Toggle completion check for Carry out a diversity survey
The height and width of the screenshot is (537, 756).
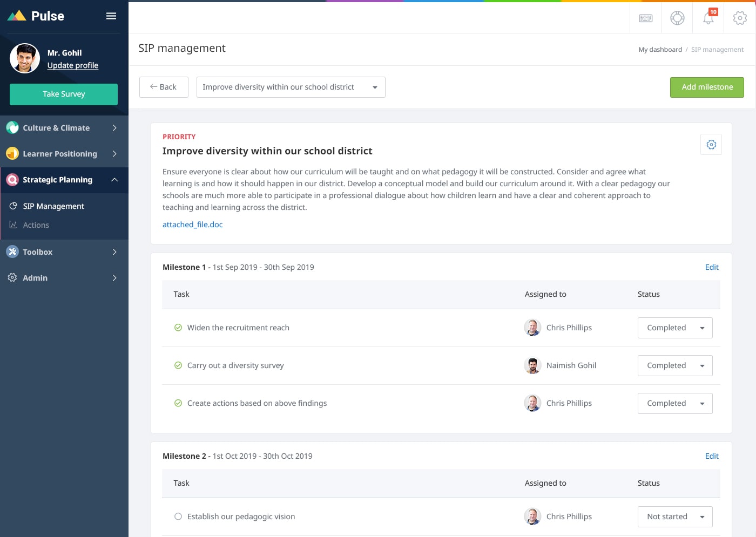pyautogui.click(x=178, y=365)
